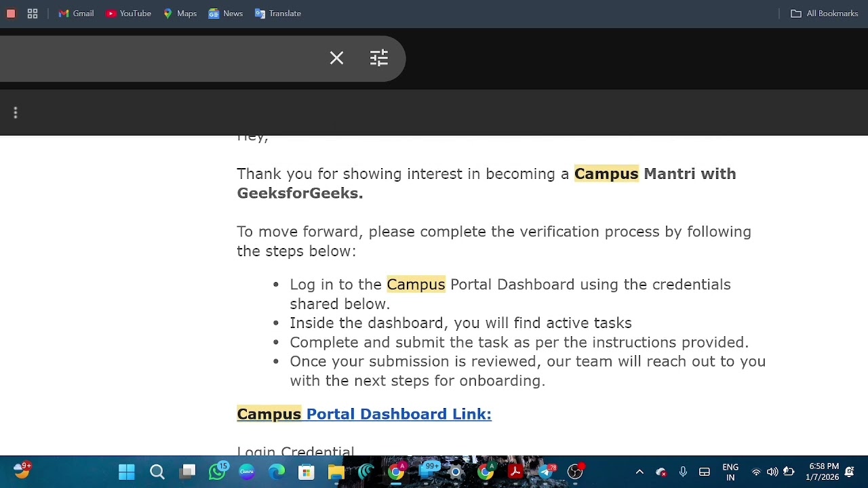This screenshot has height=488, width=868.
Task: Open the News bookmark
Action: (x=225, y=14)
